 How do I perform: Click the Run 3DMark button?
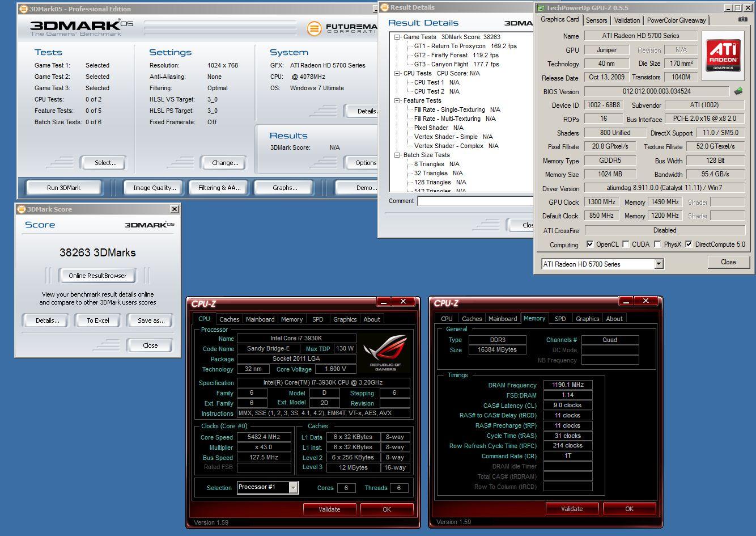click(63, 188)
